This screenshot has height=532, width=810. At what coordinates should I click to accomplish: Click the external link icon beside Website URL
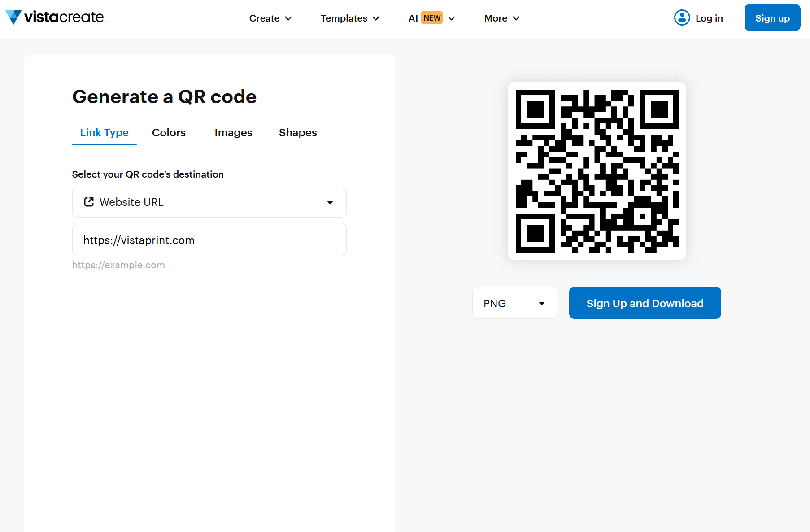(88, 202)
